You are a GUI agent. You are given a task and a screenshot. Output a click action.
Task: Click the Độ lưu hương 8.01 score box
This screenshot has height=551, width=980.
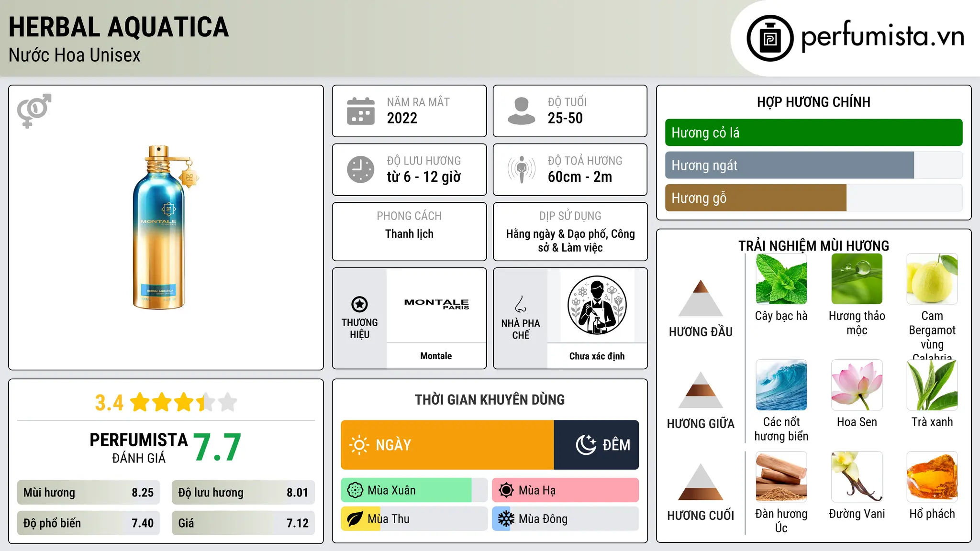pos(243,493)
